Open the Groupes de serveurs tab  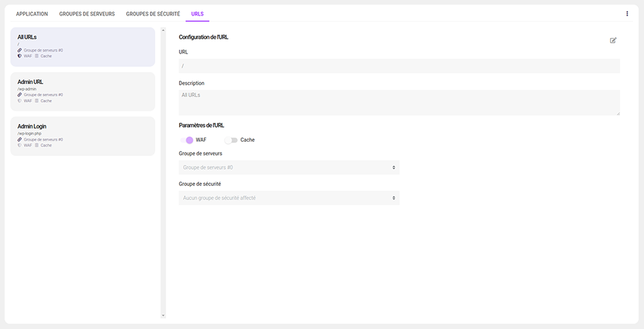click(x=87, y=14)
